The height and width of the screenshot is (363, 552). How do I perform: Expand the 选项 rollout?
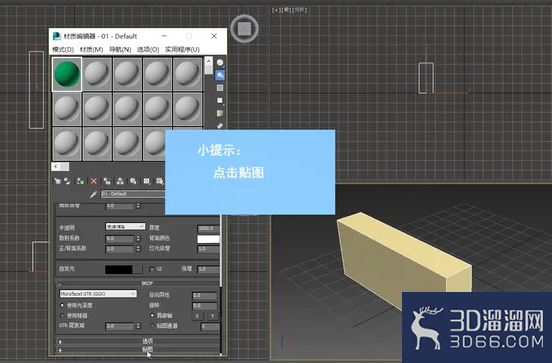138,341
